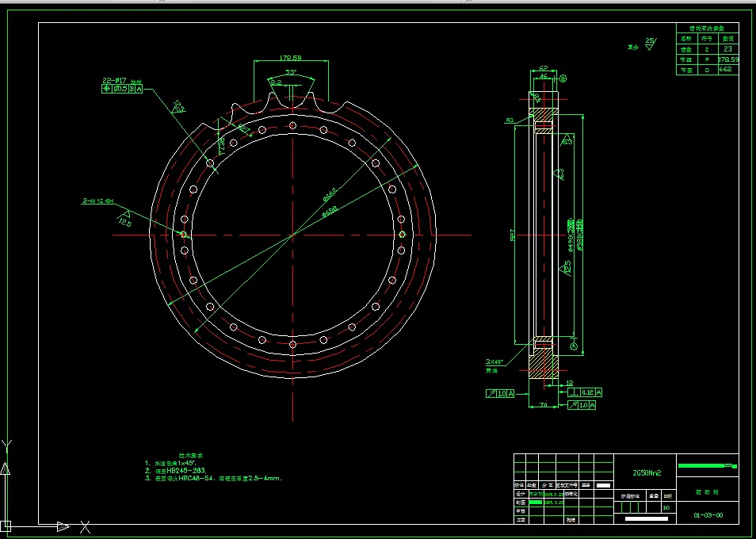Click the P symbol cell in parameter table
Image resolution: width=756 pixels, height=539 pixels.
[x=707, y=59]
